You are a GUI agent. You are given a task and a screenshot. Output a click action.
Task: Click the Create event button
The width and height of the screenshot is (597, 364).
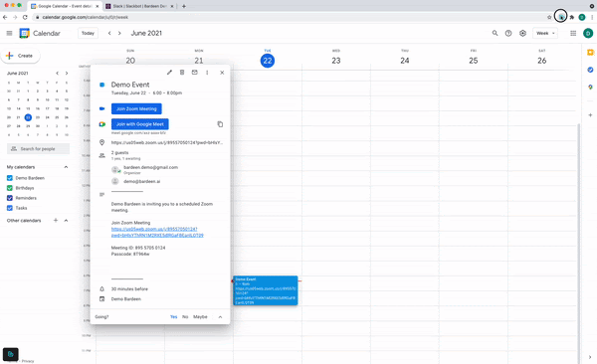point(21,56)
